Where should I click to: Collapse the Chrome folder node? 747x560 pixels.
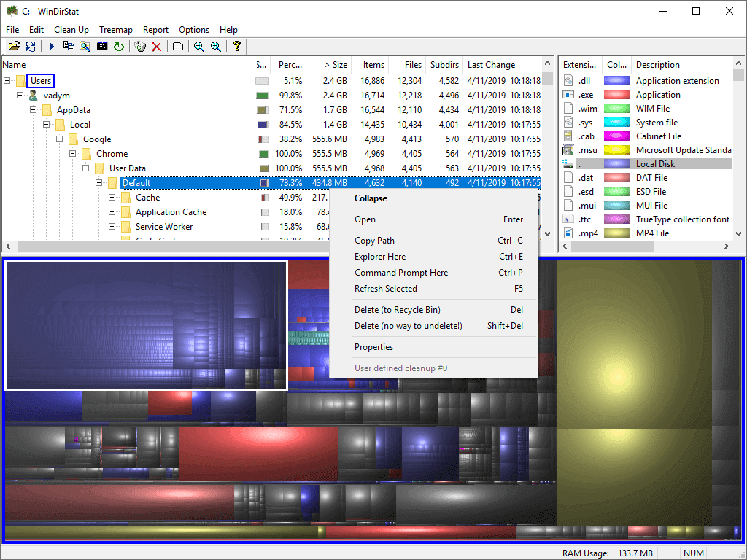[x=72, y=153]
